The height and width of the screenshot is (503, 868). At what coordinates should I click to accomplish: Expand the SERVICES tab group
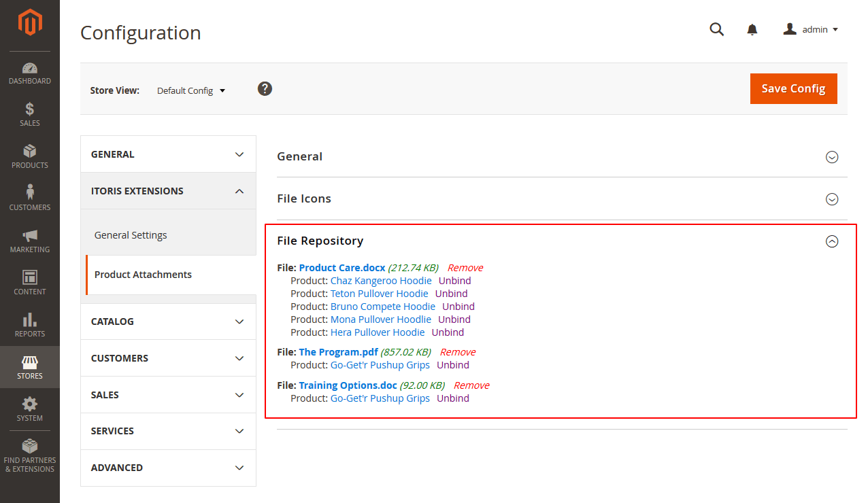click(168, 431)
